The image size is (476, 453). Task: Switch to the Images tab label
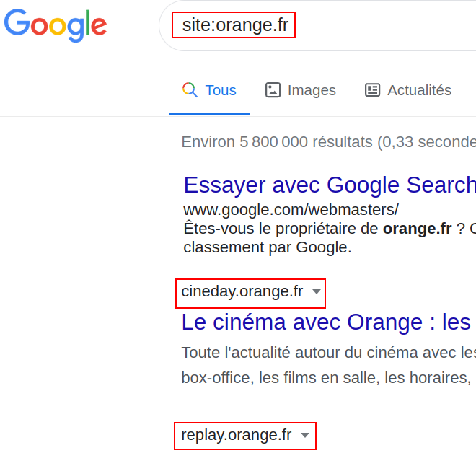[x=312, y=90]
